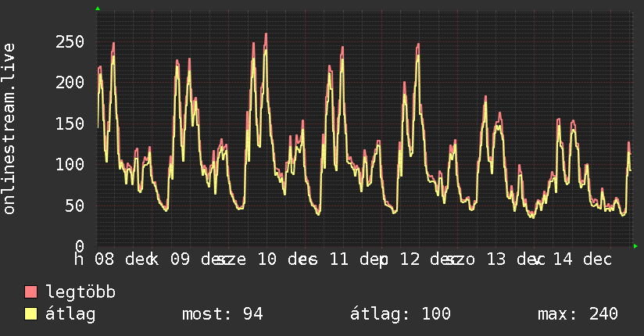Click the y-axis label 250

tap(70, 41)
